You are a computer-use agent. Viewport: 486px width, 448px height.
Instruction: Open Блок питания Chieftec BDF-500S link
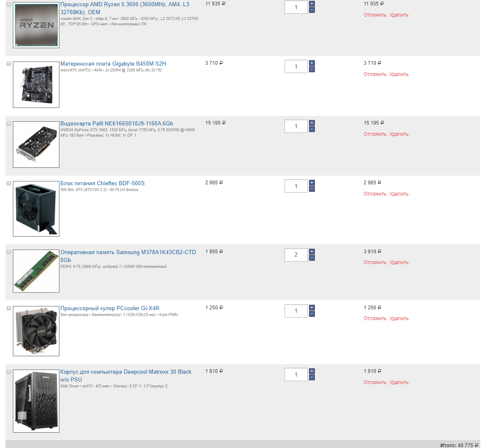coord(102,183)
